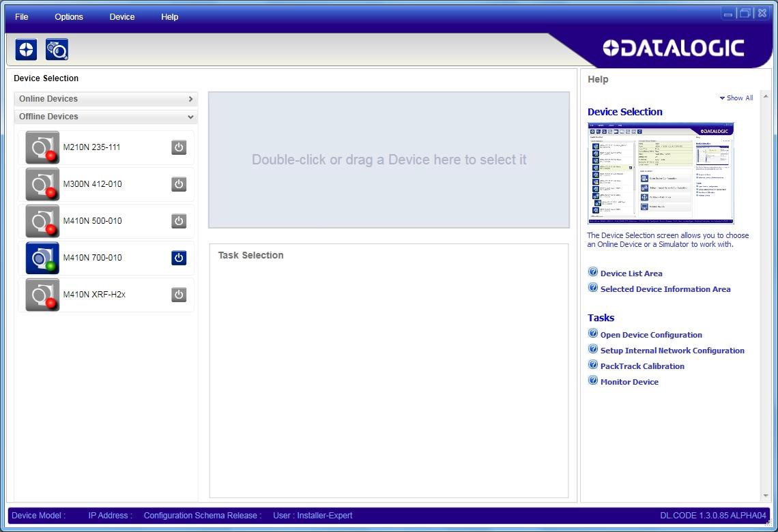Select the M410N 500-010 device icon

pyautogui.click(x=42, y=220)
